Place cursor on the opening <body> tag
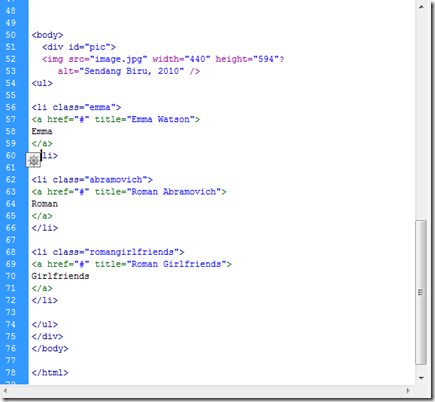This screenshot has height=402, width=435. [47, 35]
